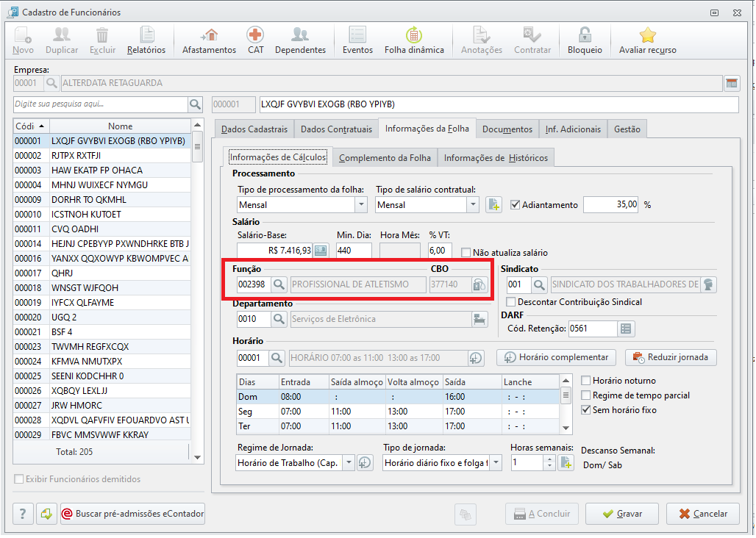Switch to Inf. Adicionais tab

(573, 129)
